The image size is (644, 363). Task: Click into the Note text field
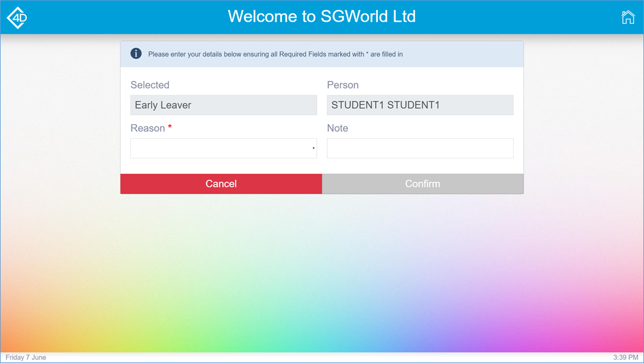point(420,149)
